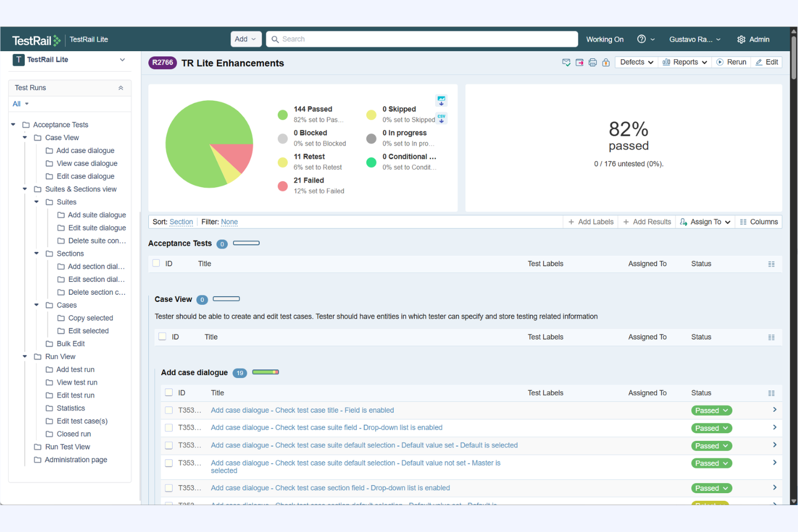Open email notifications via the envelope icon

tap(566, 63)
